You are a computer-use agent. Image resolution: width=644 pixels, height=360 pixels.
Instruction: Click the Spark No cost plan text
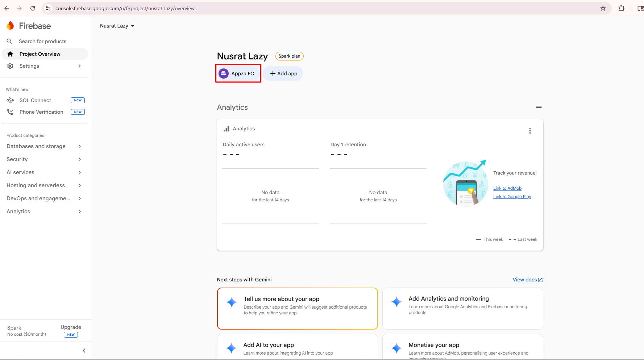click(x=26, y=331)
